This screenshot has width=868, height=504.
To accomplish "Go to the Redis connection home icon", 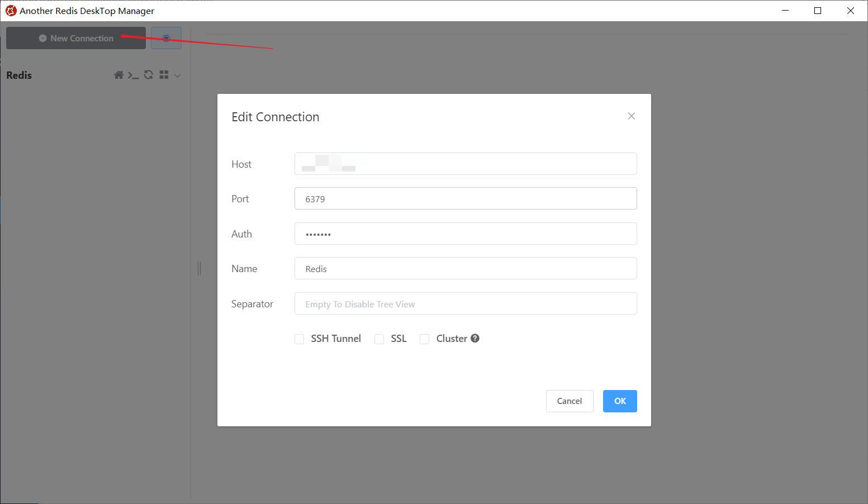I will click(118, 75).
